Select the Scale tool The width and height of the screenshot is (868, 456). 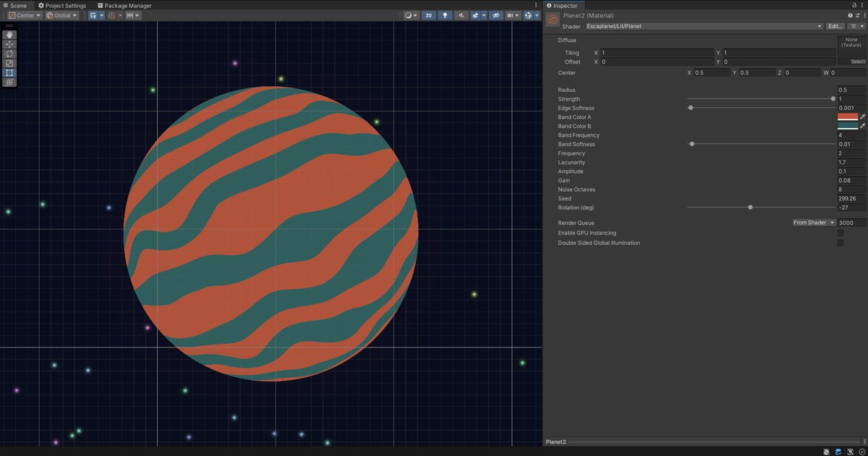point(9,63)
